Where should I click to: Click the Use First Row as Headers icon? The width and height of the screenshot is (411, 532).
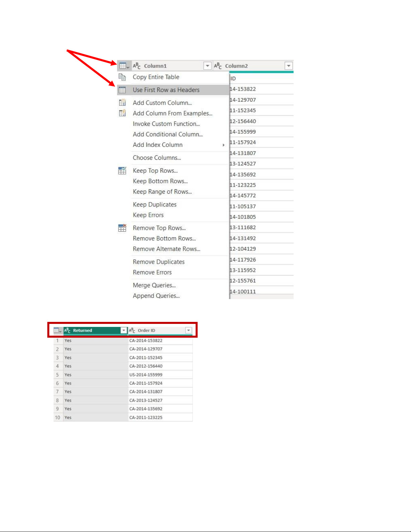pyautogui.click(x=122, y=90)
